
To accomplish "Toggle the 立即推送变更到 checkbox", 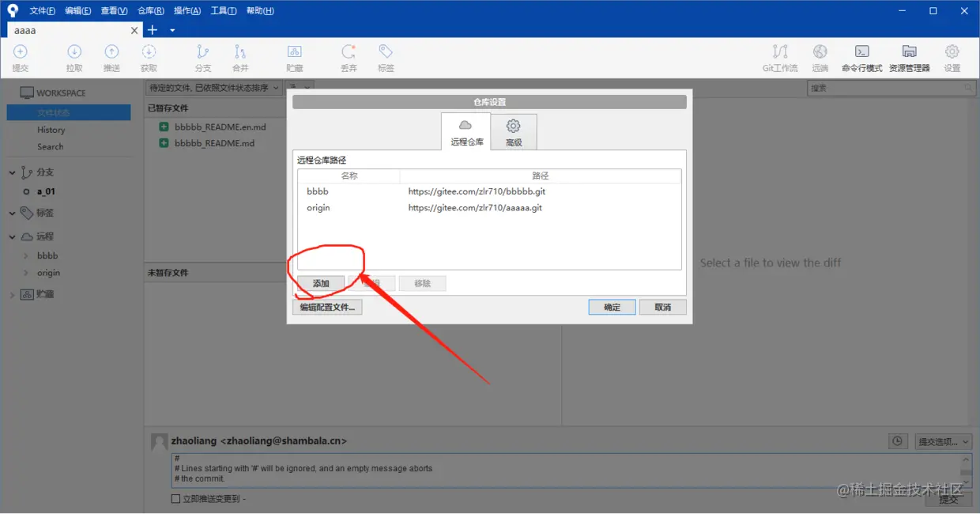I will 175,499.
